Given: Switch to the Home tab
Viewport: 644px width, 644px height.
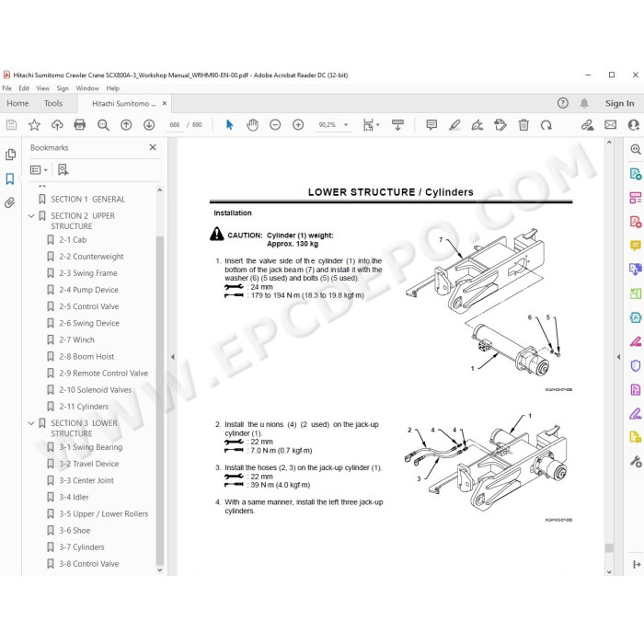Looking at the screenshot, I should coord(17,103).
